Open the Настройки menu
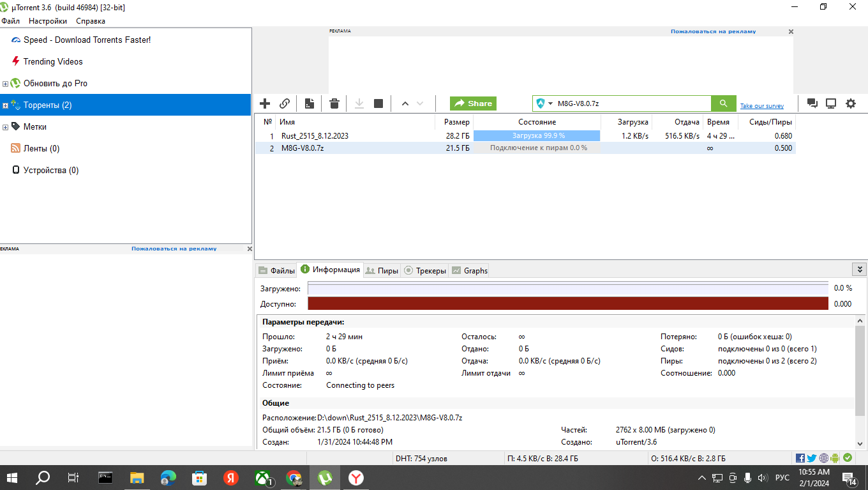The width and height of the screenshot is (868, 490). 48,21
